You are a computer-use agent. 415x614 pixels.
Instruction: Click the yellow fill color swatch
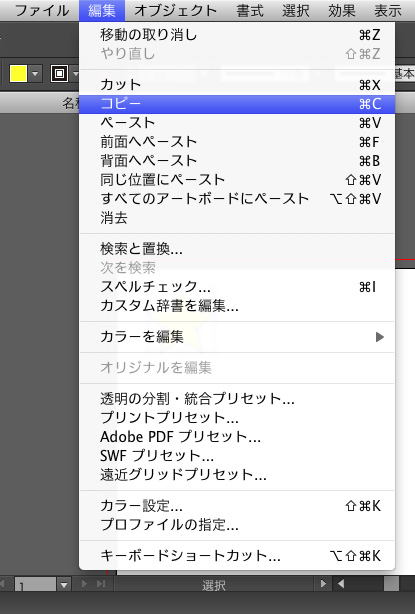click(x=18, y=74)
